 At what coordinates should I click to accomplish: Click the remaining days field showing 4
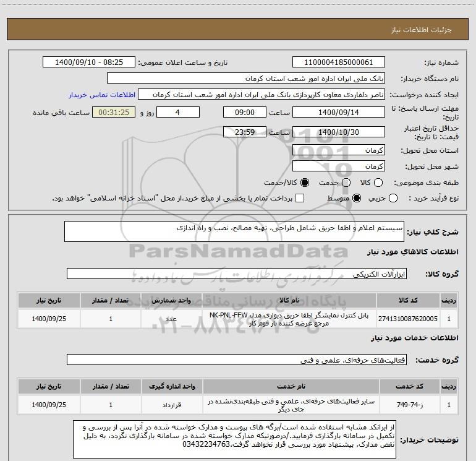click(x=178, y=112)
